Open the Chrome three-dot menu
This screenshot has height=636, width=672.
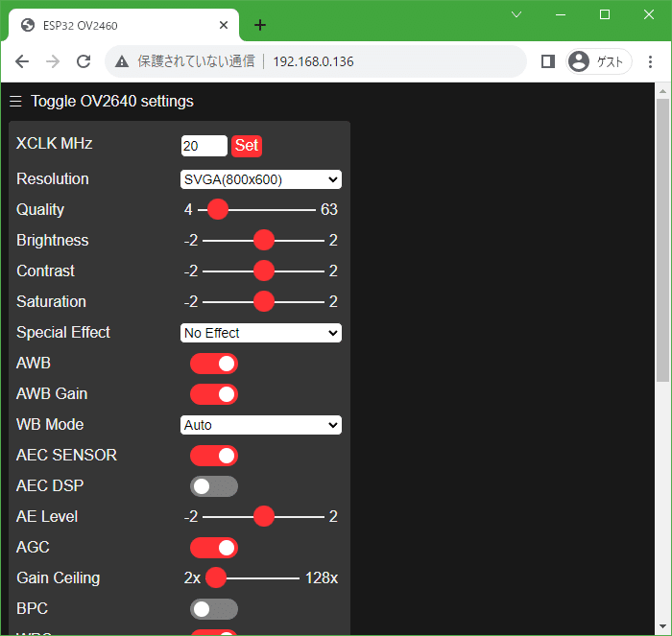tap(650, 61)
